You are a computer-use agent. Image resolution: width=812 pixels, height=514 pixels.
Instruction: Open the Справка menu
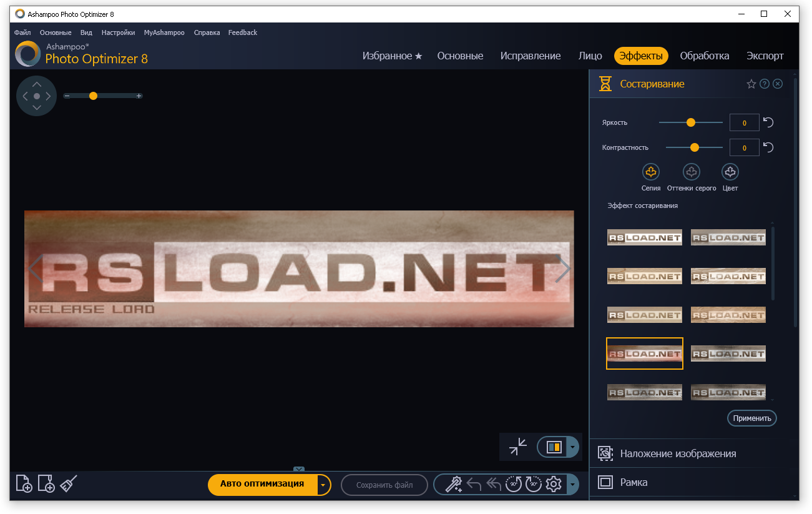coord(207,32)
